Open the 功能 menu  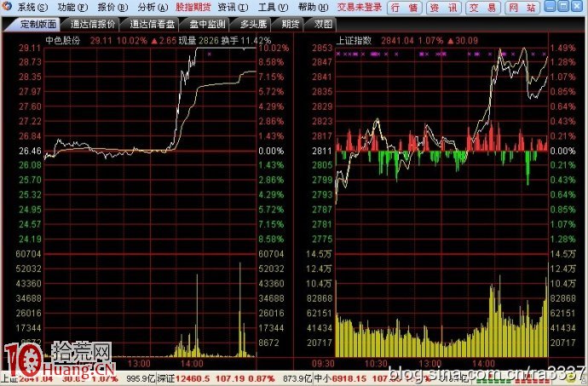pyautogui.click(x=72, y=7)
